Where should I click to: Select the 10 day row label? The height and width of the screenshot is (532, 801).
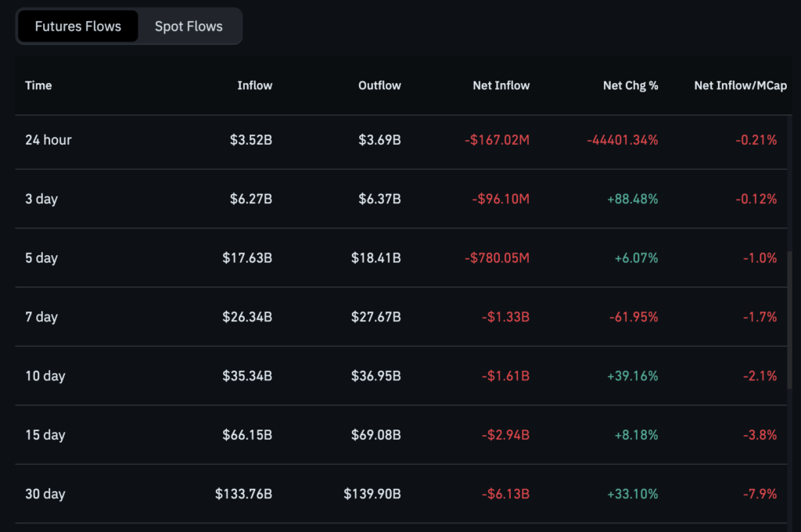coord(45,376)
